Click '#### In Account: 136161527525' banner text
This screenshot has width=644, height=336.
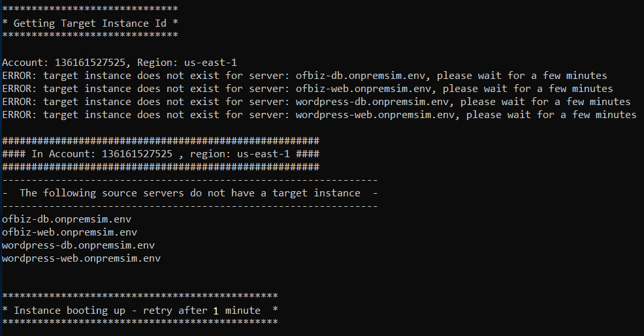[x=87, y=154]
